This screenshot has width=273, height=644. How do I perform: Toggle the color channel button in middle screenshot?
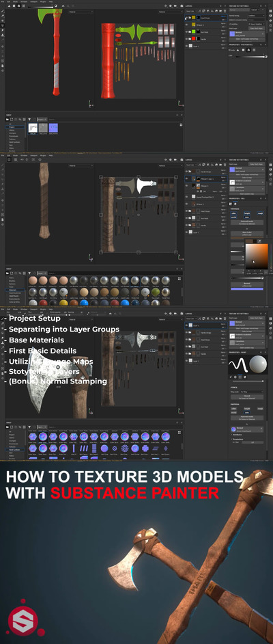pos(233,213)
